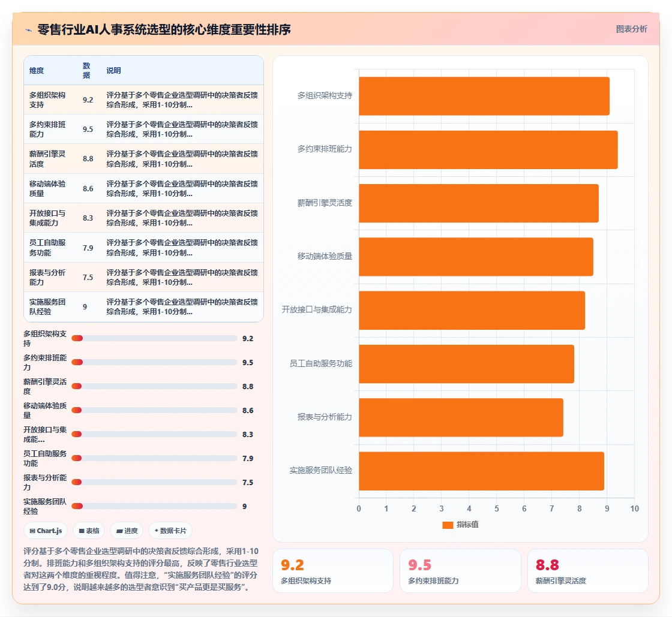Click the orange bar for 实施服务团队经验

click(x=481, y=471)
